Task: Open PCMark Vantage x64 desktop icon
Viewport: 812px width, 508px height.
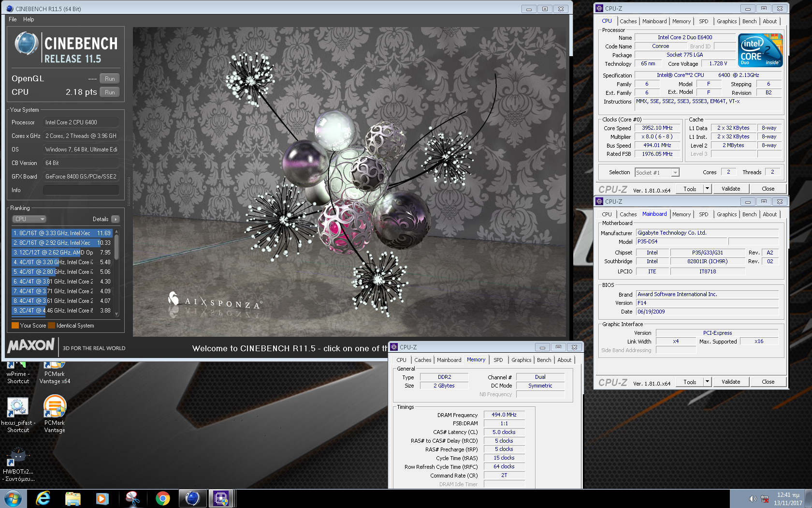Action: [55, 374]
